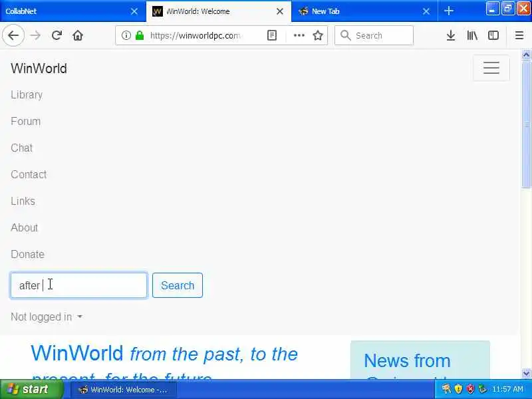This screenshot has height=399, width=532.
Task: Select the WinWorld taskbar window button
Action: [124, 390]
